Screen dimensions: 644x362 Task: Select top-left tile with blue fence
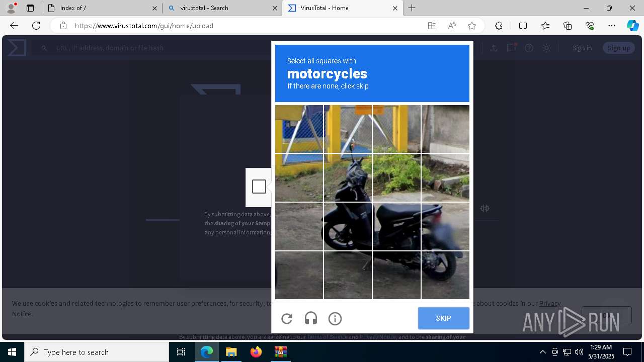(299, 129)
